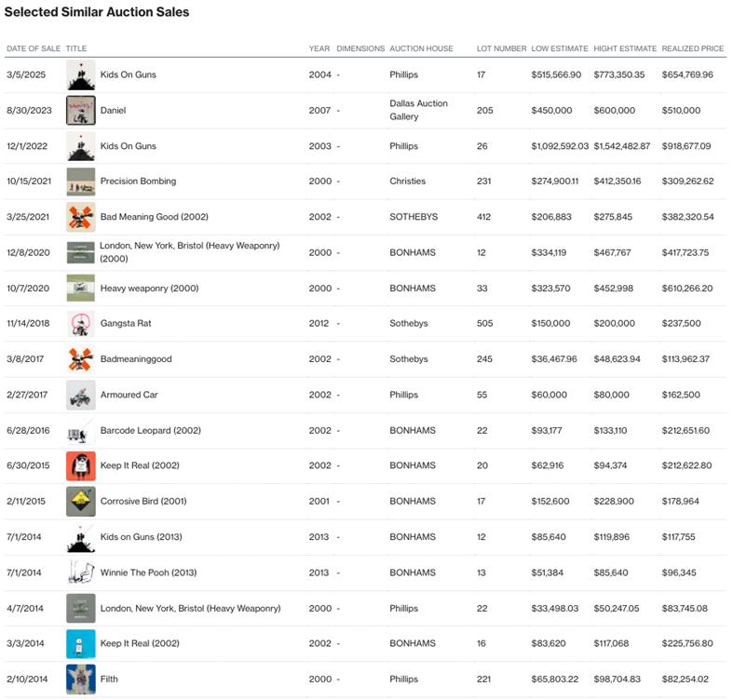Select the $654,769.96 realized price cell
This screenshot has height=700, width=733.
pyautogui.click(x=687, y=74)
